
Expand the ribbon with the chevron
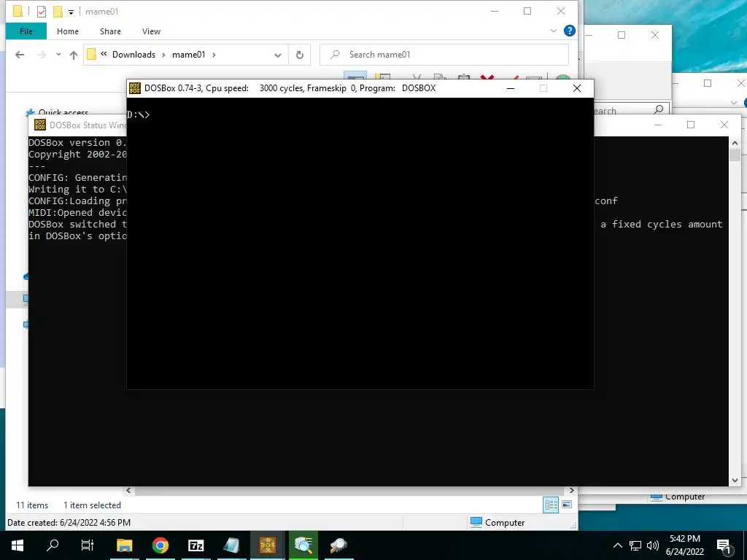554,31
